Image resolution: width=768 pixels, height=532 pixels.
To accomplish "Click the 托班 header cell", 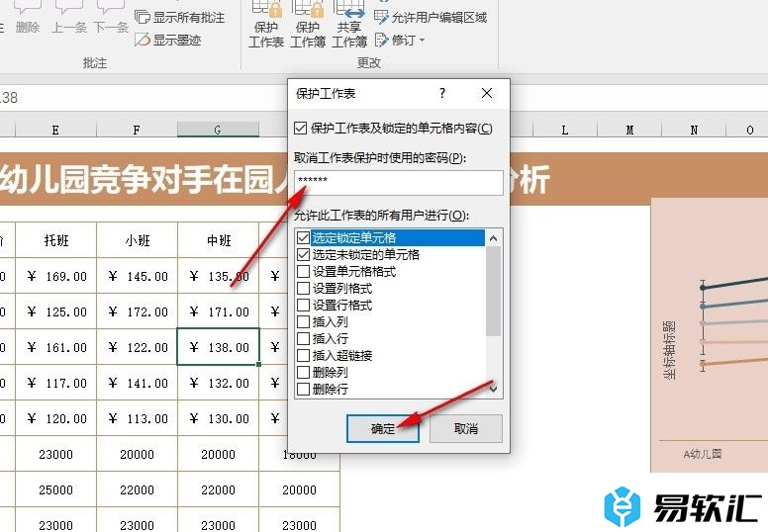I will 55,240.
